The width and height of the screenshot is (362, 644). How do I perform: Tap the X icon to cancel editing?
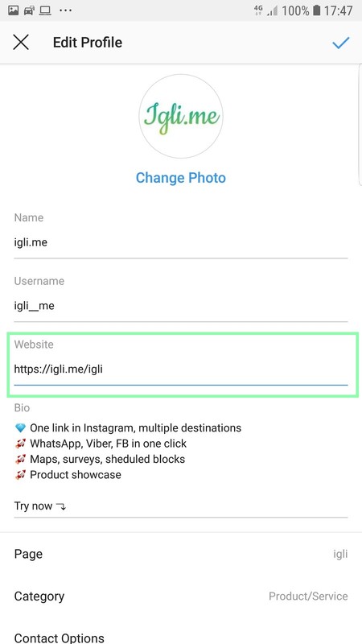point(21,43)
